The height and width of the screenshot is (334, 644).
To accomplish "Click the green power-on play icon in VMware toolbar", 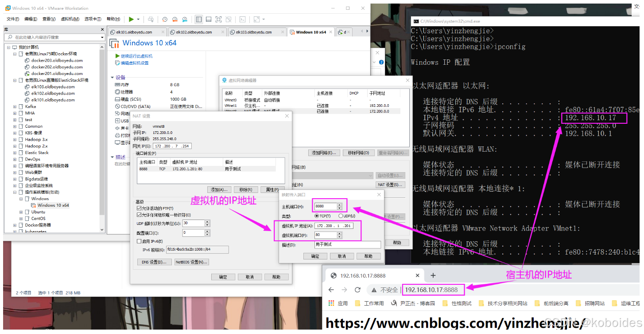I will coord(131,19).
